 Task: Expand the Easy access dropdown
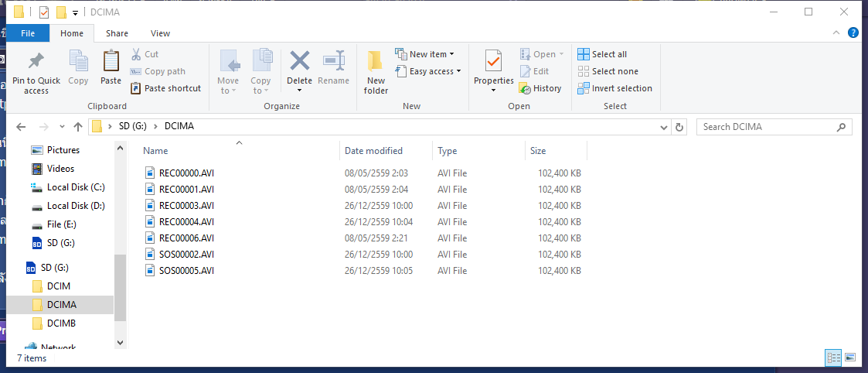point(428,71)
